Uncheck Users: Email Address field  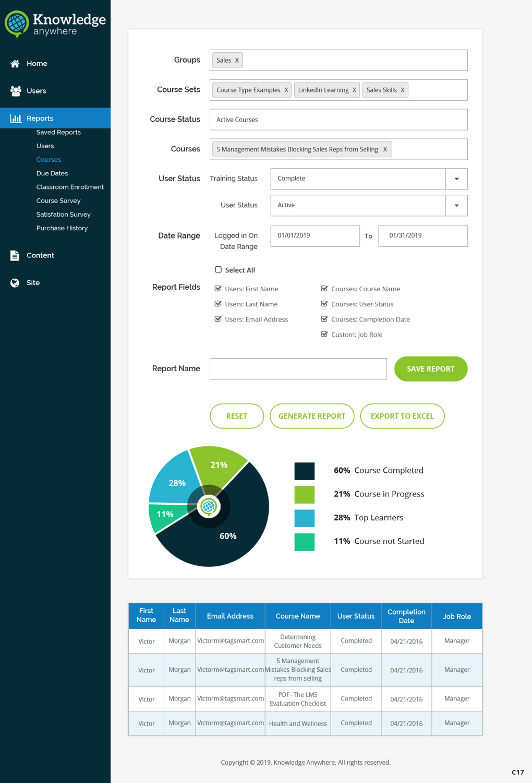218,319
